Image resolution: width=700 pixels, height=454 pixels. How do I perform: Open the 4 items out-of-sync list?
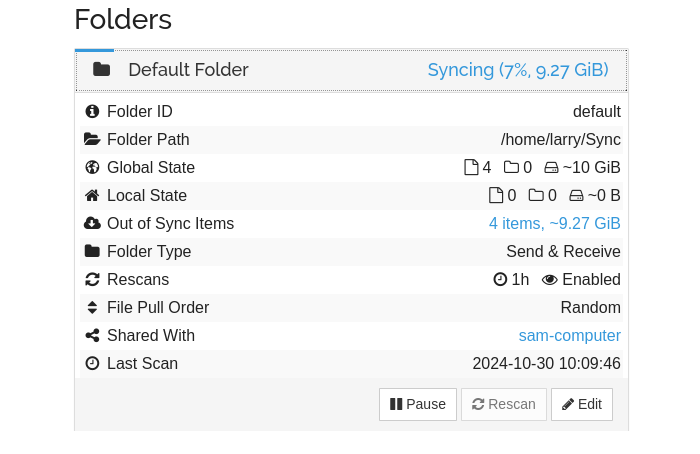554,223
